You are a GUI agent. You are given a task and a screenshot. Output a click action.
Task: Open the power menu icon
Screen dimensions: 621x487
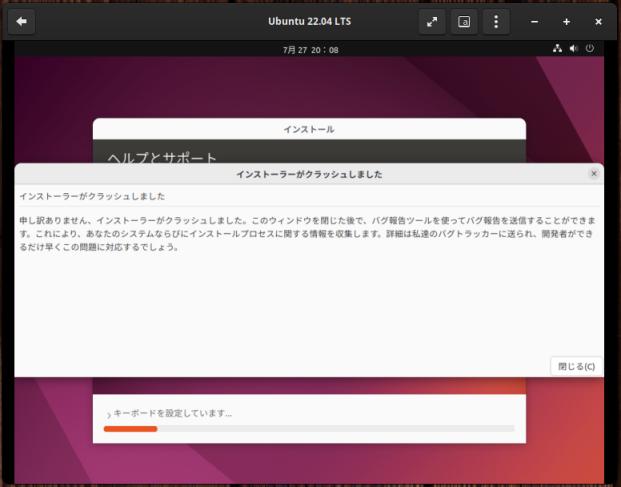[590, 49]
